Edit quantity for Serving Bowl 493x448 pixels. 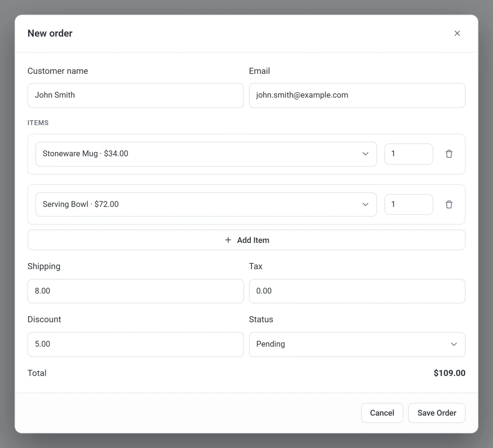[x=409, y=204]
